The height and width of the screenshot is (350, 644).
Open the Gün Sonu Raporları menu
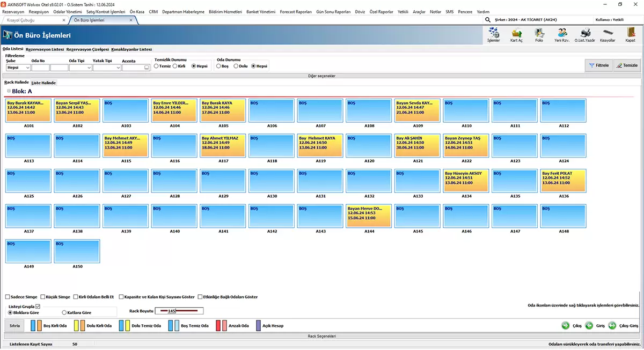tap(333, 11)
